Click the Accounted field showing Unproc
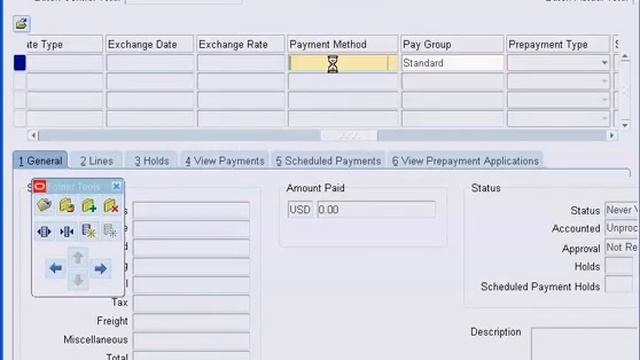The width and height of the screenshot is (640, 360). coord(622,229)
